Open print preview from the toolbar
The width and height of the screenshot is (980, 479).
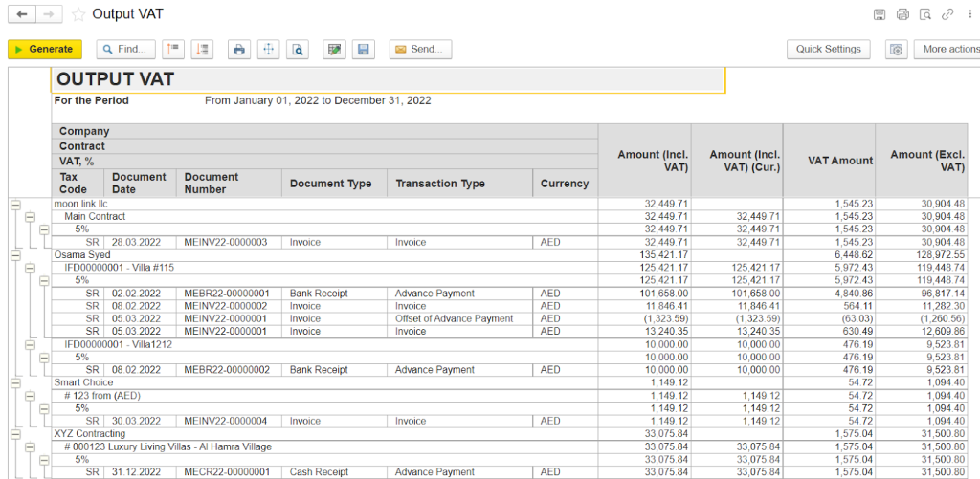point(298,49)
